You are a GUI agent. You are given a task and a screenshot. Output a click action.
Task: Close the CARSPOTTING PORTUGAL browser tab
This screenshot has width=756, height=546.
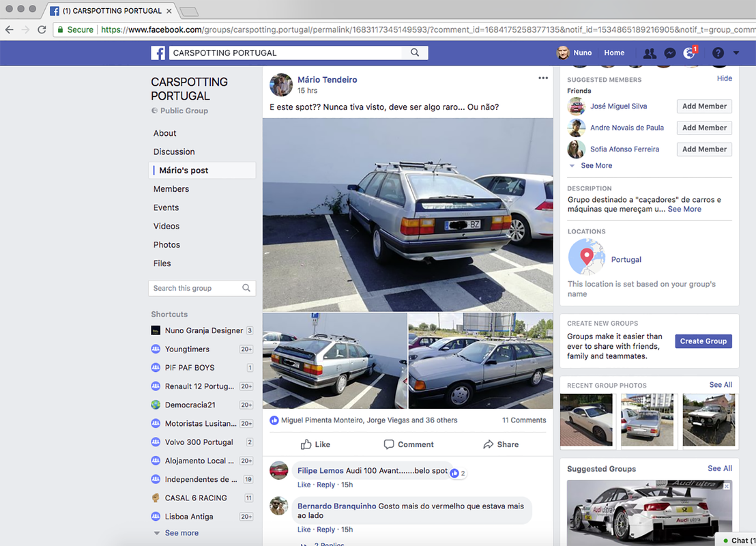(169, 11)
